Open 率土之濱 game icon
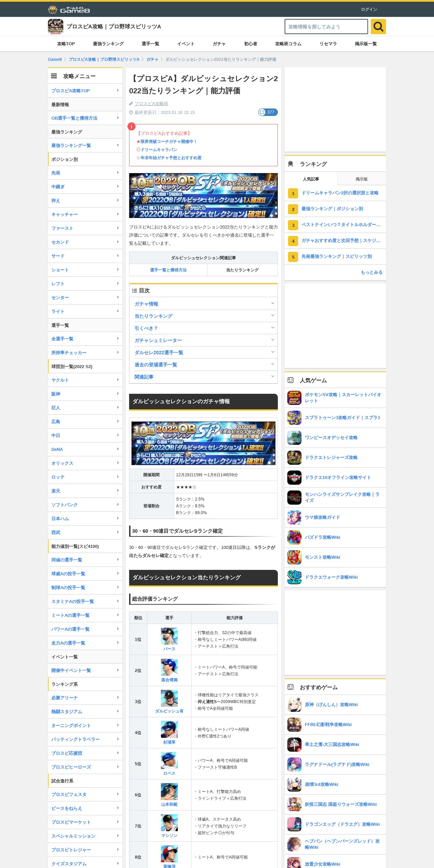The width and height of the screenshot is (434, 868). coord(294,745)
